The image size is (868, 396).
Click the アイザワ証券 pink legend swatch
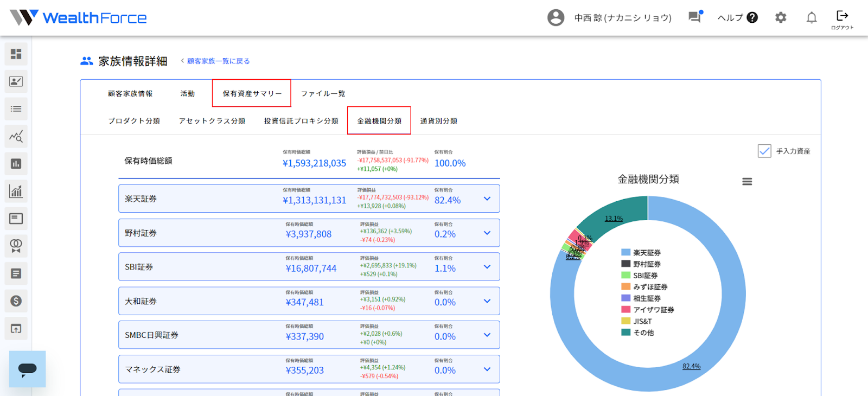pyautogui.click(x=626, y=309)
